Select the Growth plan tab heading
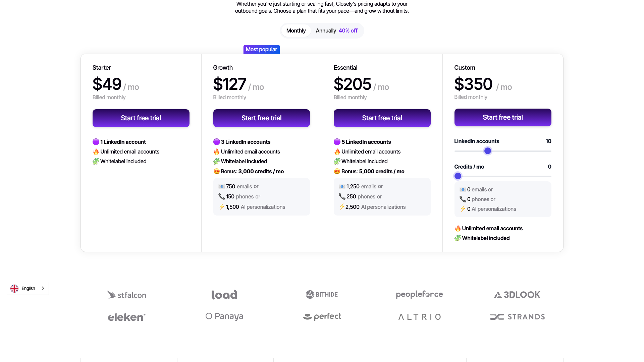Screen dimensions: 644x362 tap(223, 67)
